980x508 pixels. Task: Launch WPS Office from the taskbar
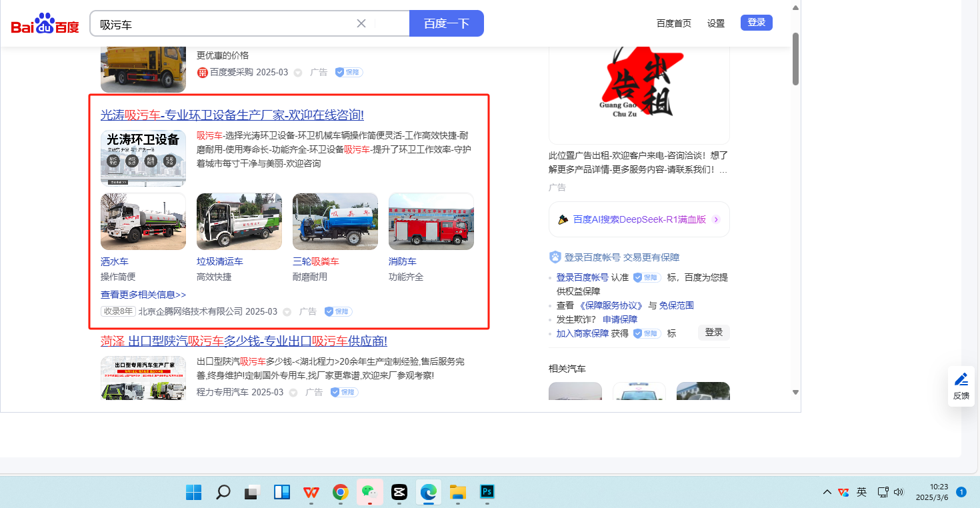coord(311,493)
